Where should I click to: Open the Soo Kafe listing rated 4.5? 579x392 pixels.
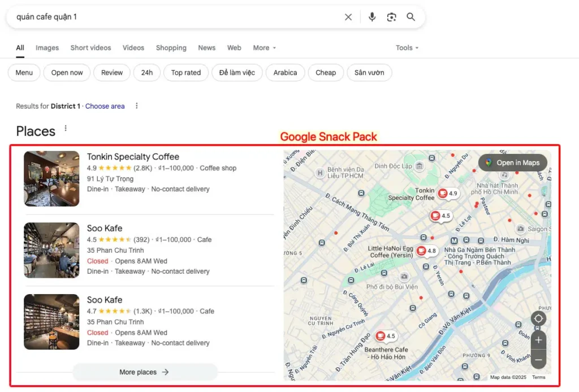(x=105, y=229)
